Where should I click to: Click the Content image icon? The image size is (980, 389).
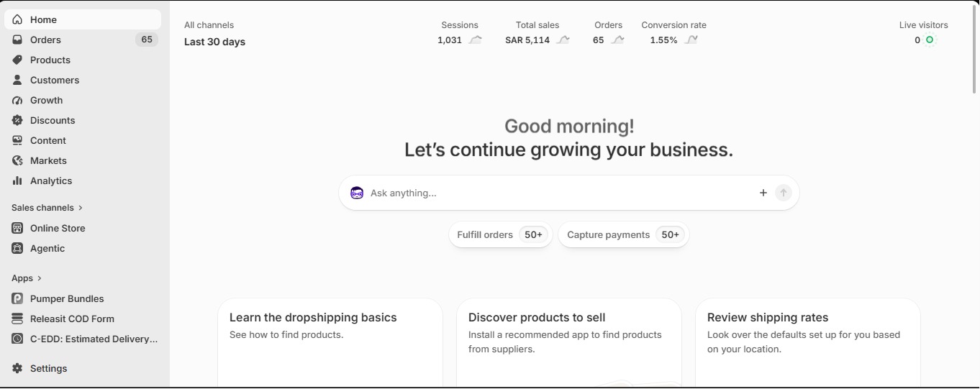pyautogui.click(x=17, y=140)
